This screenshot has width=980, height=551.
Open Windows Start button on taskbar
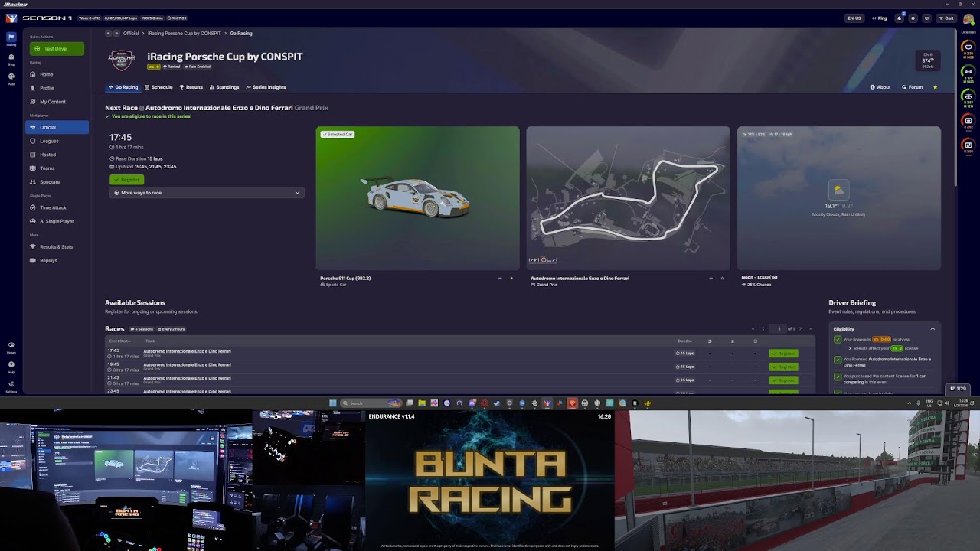point(332,403)
